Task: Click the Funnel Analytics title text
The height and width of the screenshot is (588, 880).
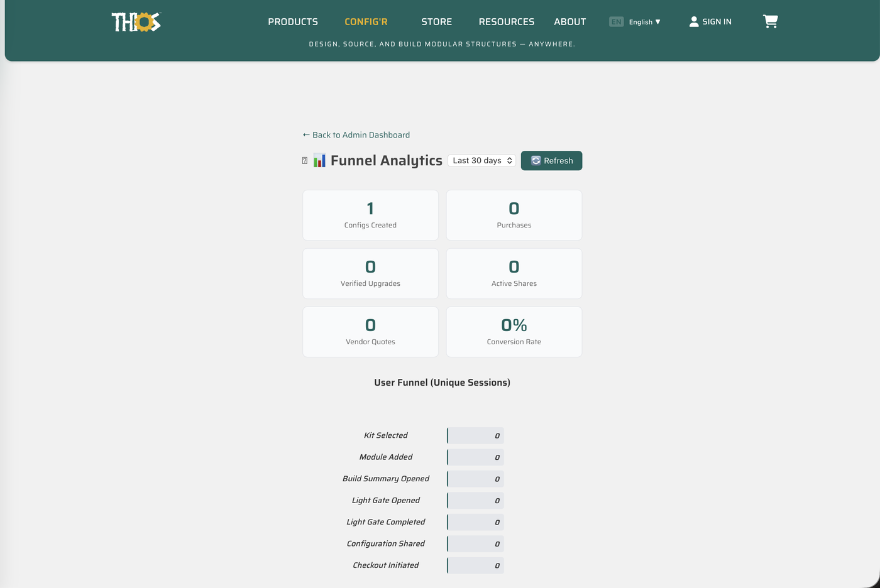Action: pos(387,161)
